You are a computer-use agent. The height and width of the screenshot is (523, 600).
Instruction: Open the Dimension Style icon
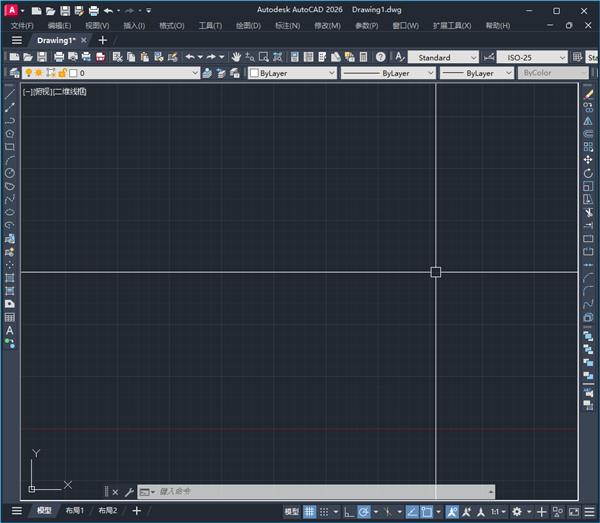pos(489,57)
